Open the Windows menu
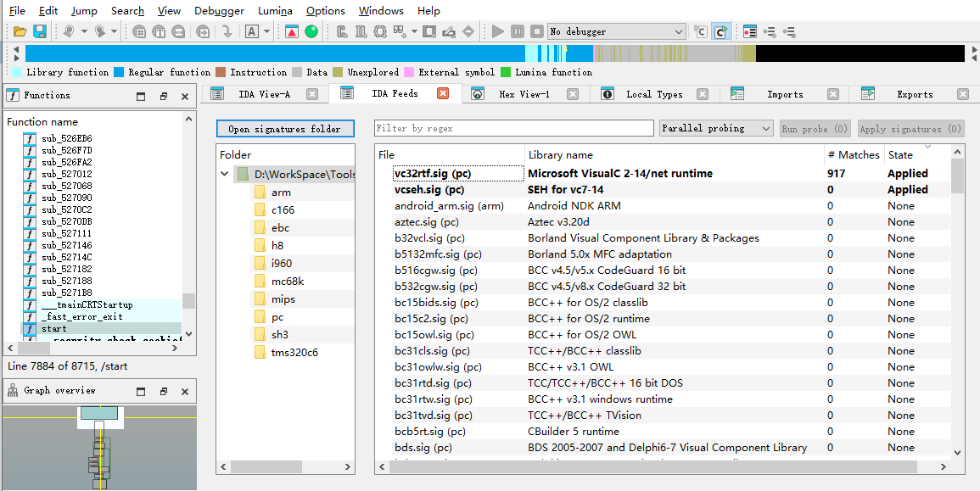The image size is (980, 491). (x=381, y=11)
